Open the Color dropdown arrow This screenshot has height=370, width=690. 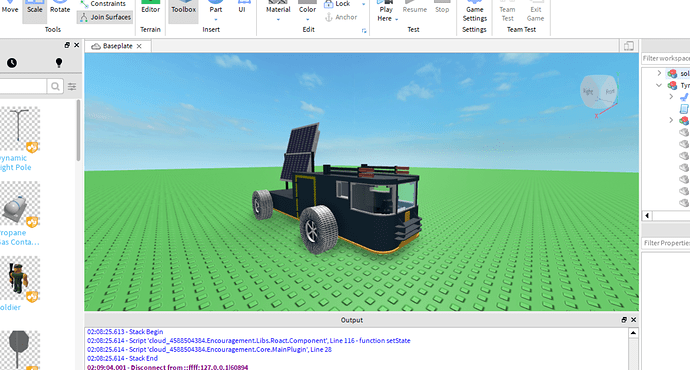coord(307,20)
